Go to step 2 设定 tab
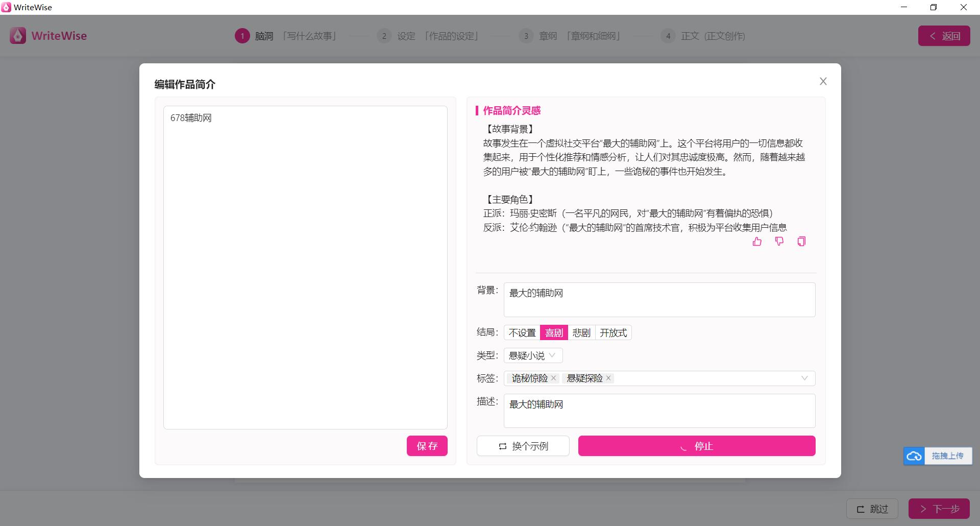This screenshot has width=980, height=526. point(406,36)
